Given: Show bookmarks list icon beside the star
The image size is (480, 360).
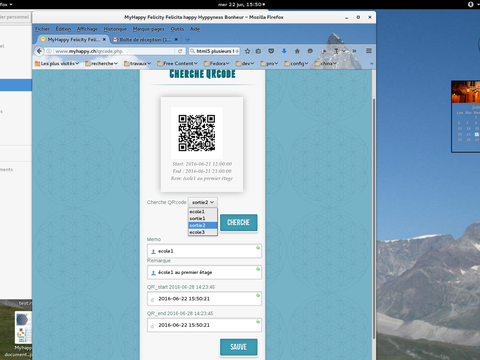Looking at the screenshot, I should (x=258, y=51).
